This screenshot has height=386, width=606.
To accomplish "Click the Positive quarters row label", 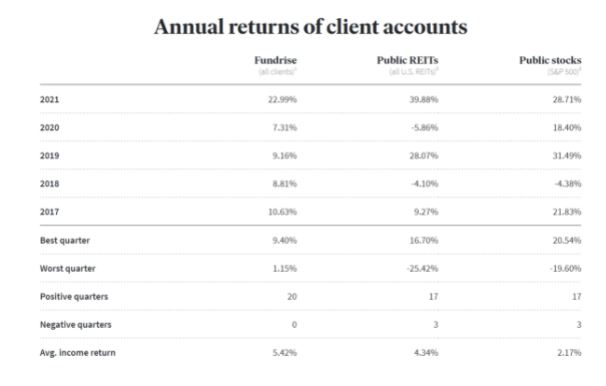I will (74, 297).
